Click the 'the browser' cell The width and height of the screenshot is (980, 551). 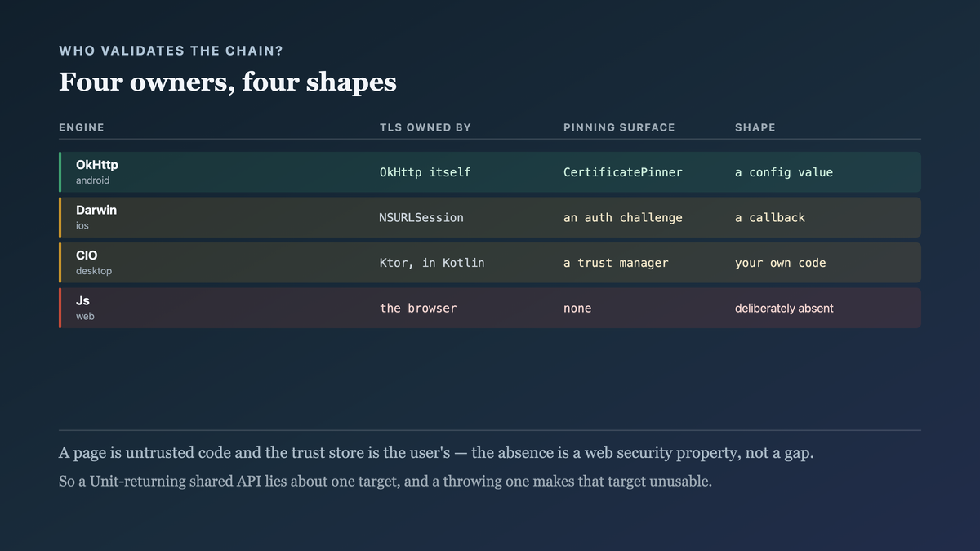tap(418, 309)
